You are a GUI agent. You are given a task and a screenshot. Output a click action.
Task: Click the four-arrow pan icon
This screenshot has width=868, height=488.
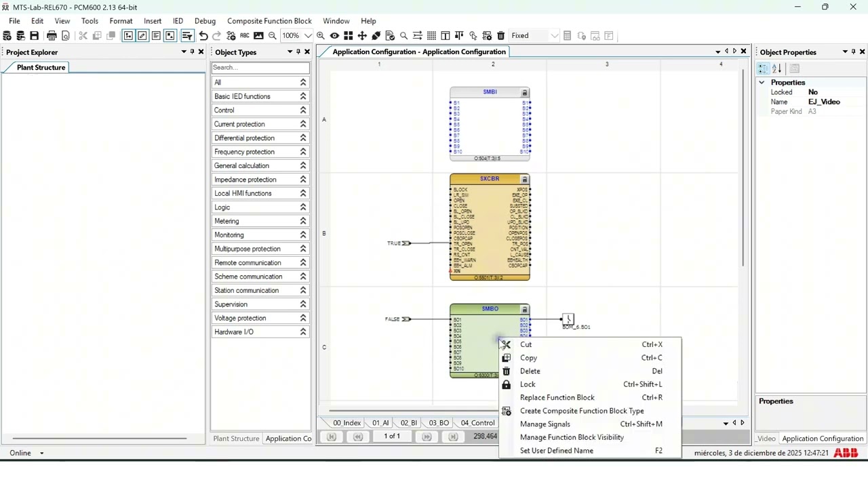[362, 36]
